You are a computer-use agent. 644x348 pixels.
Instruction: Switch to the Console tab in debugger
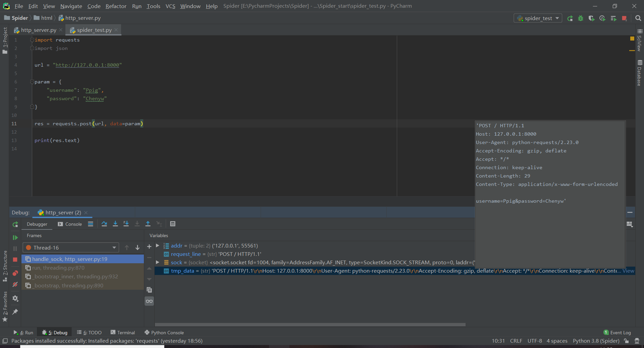(70, 224)
